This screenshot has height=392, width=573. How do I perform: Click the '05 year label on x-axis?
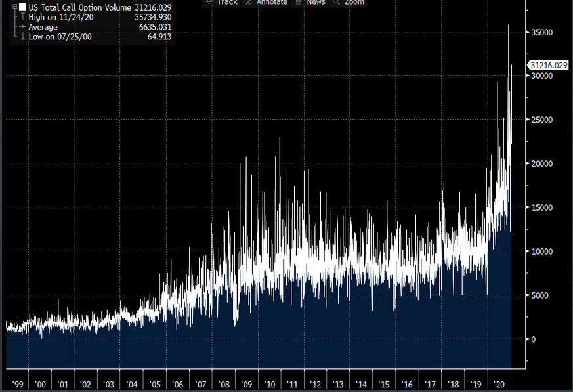(x=155, y=385)
